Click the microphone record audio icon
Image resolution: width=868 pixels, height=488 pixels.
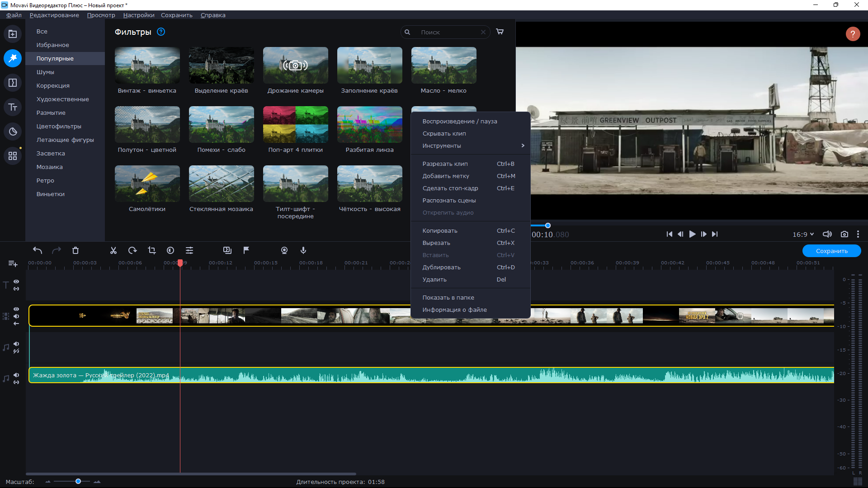(x=303, y=250)
